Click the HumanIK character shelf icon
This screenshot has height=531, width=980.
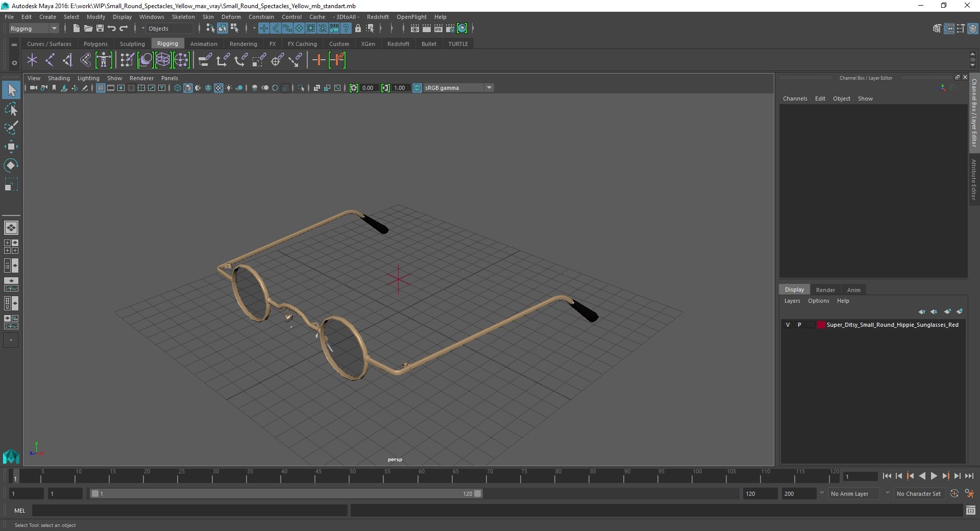pos(104,60)
